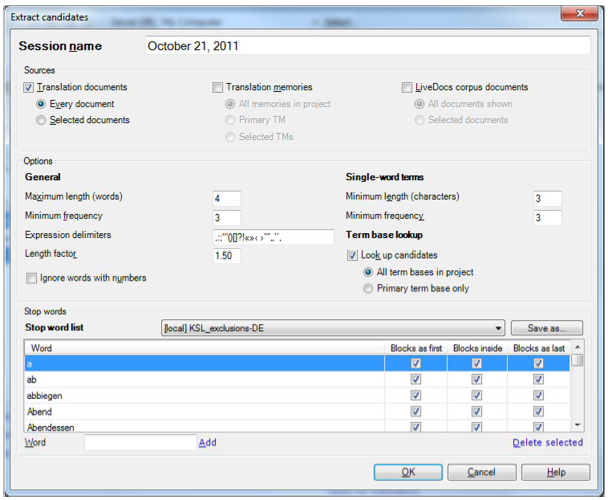
Task: Select the stop word row 'abbiegen'
Action: point(297,395)
